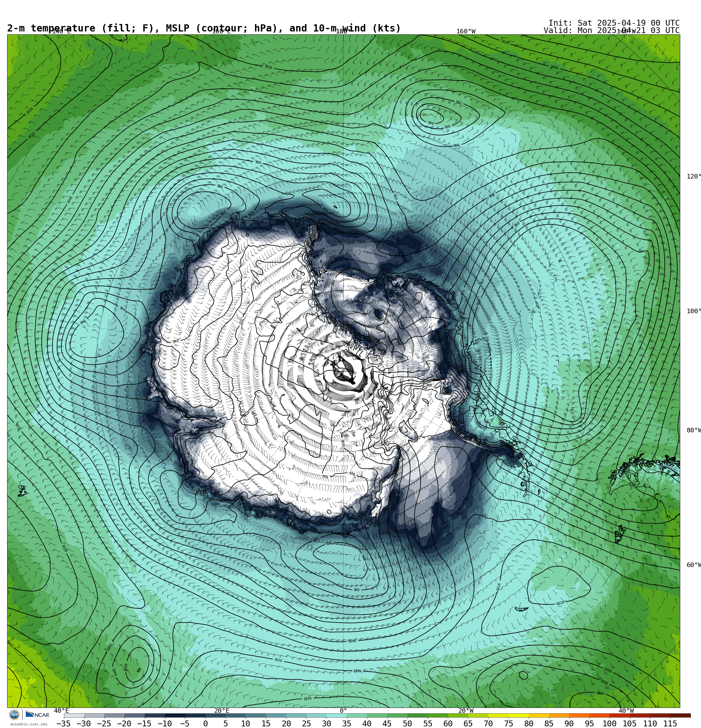Pick the dark brown swatch right of 115

[681, 715]
